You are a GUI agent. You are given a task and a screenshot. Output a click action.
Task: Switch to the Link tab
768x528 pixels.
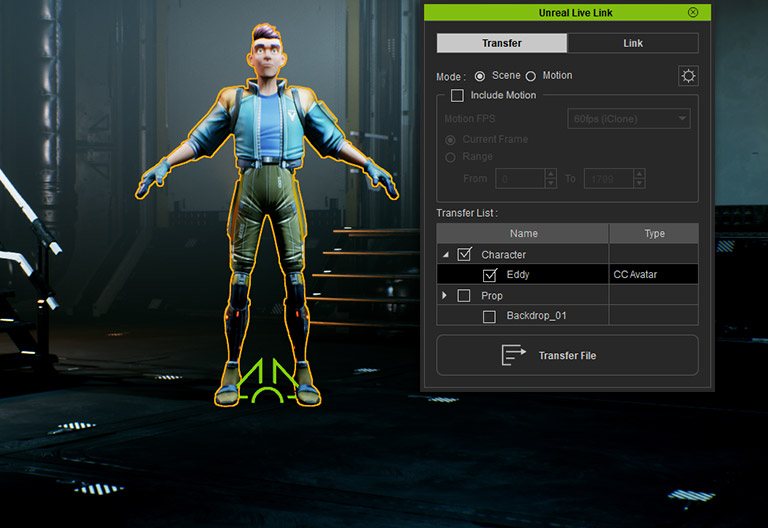pos(633,43)
